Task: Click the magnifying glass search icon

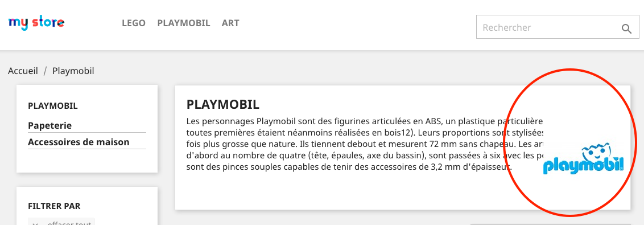Action: click(x=626, y=28)
